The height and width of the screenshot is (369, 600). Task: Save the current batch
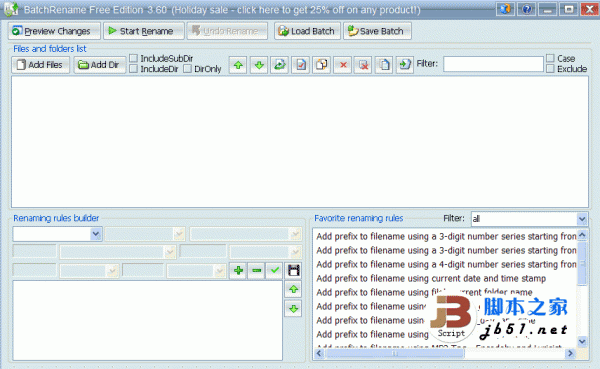coord(377,31)
